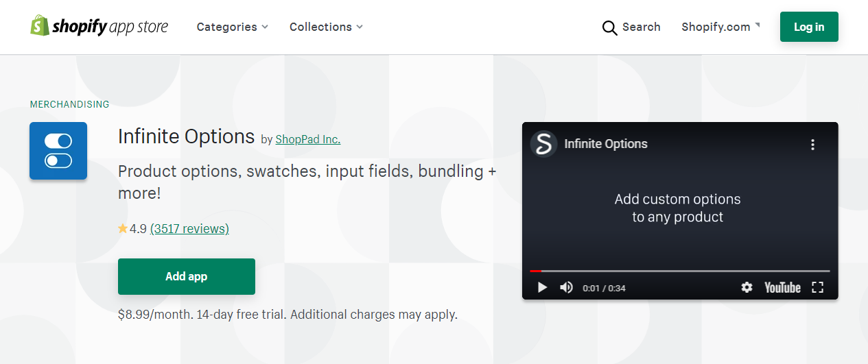Click the Infinite Options app icon
Screen dimensions: 868x364
58,151
